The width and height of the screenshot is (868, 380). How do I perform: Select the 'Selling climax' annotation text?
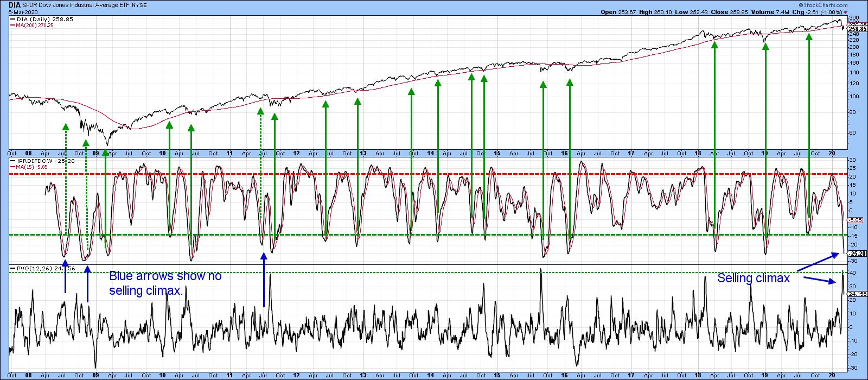(752, 278)
